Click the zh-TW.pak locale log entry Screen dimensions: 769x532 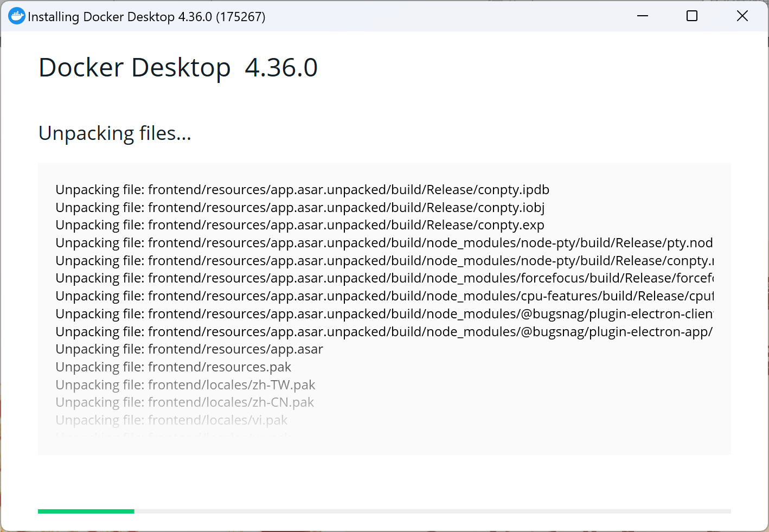click(185, 384)
